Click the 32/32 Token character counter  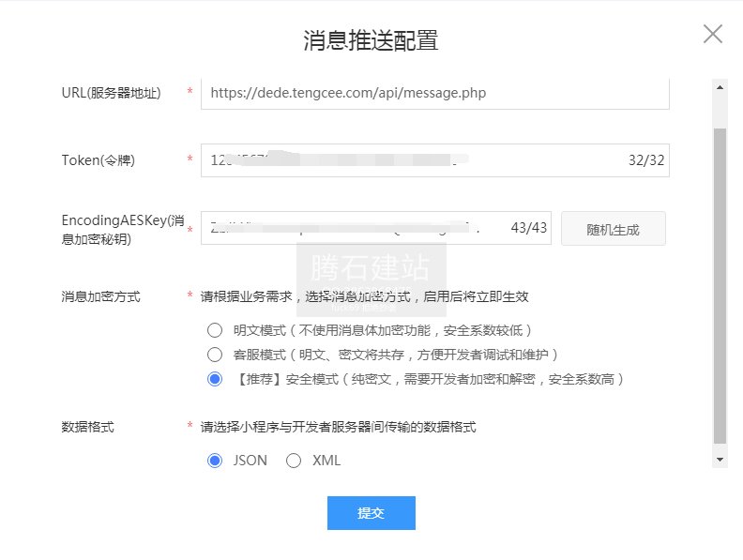click(x=646, y=160)
